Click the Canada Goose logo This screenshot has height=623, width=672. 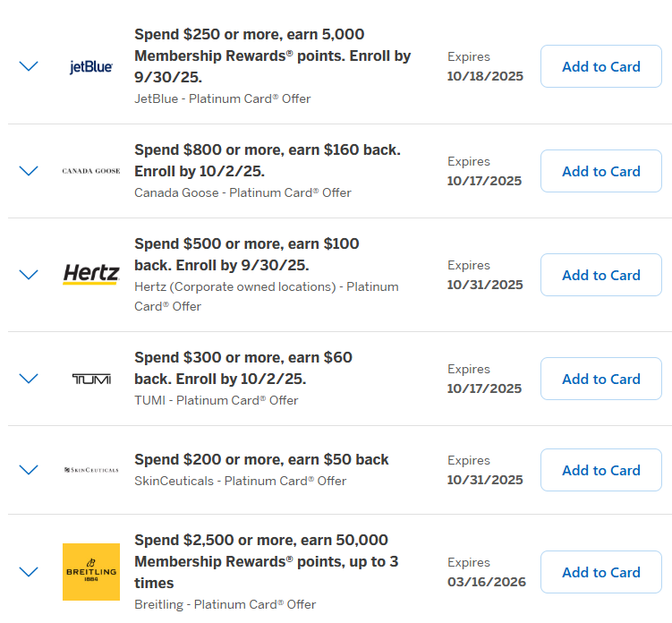click(x=91, y=171)
